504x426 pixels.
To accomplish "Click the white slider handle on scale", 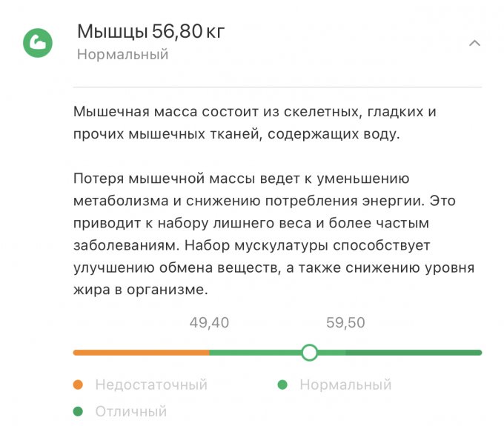I will (x=310, y=353).
